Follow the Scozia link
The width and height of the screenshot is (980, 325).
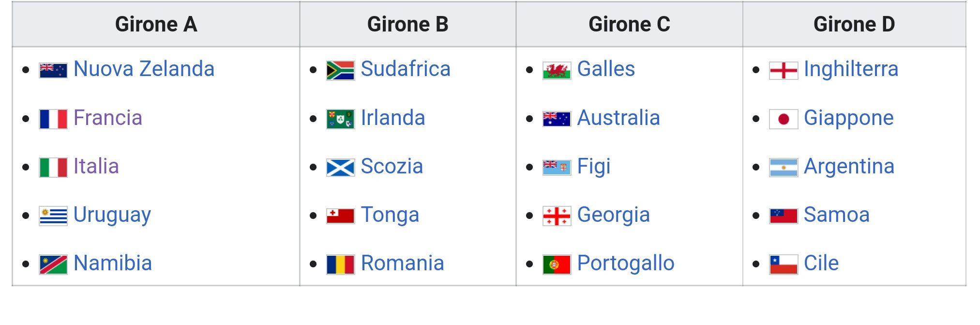click(x=392, y=166)
